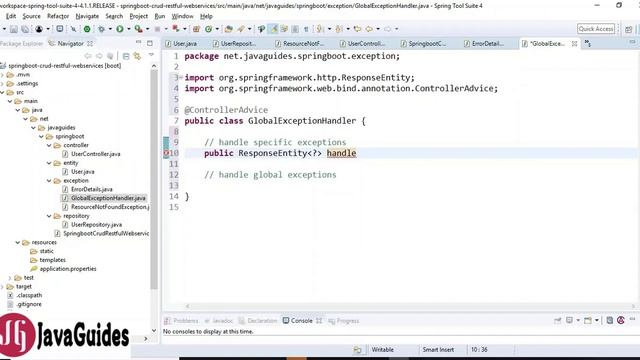
Task: Select ErrorDetails.java in the tree
Action: coord(91,189)
